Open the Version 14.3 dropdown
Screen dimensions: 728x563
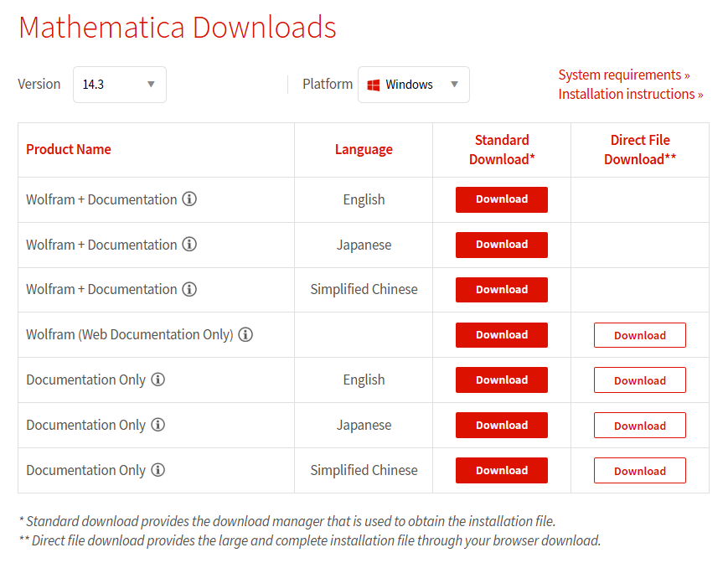[x=119, y=85]
